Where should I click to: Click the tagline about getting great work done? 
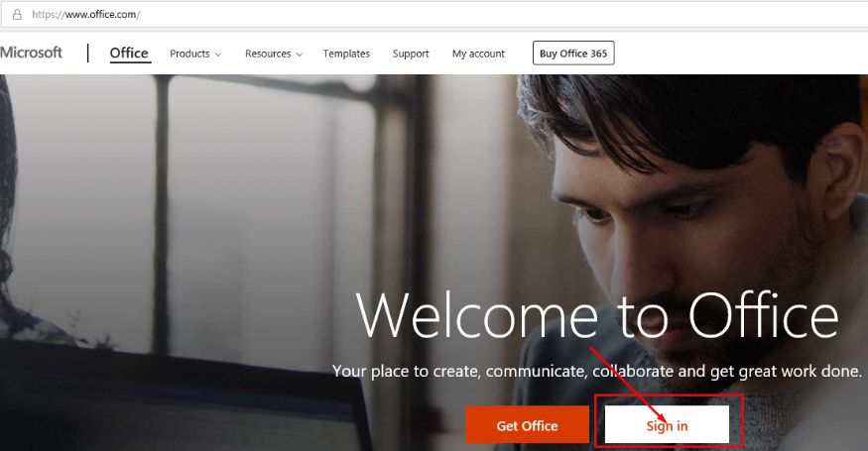point(597,371)
